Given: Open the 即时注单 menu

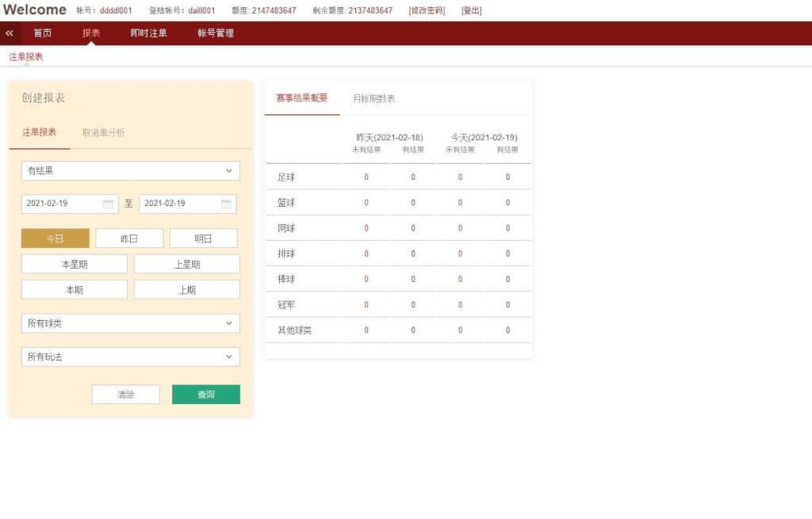Looking at the screenshot, I should (148, 33).
